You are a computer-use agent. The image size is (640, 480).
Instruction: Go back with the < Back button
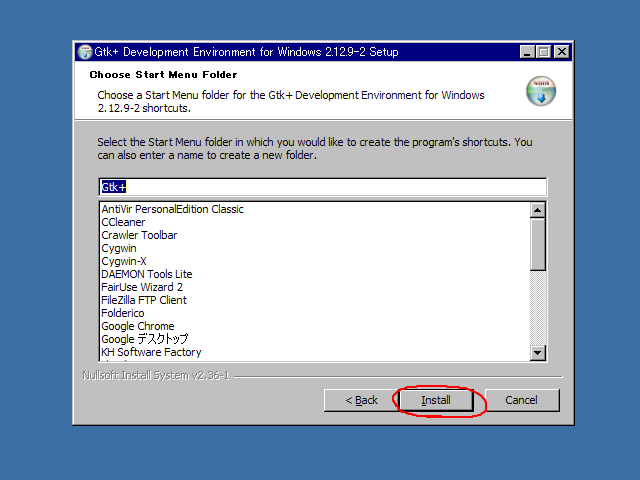coord(361,400)
